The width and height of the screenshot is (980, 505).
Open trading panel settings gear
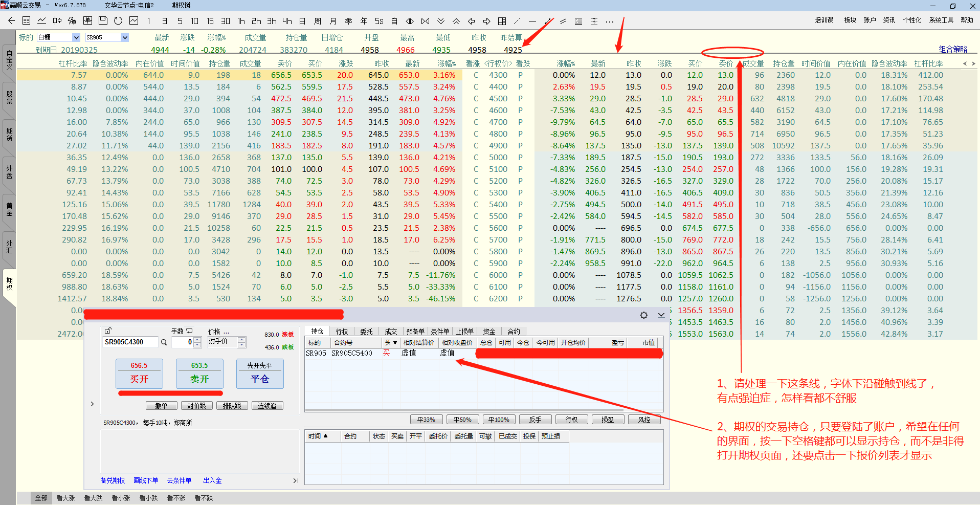point(643,315)
